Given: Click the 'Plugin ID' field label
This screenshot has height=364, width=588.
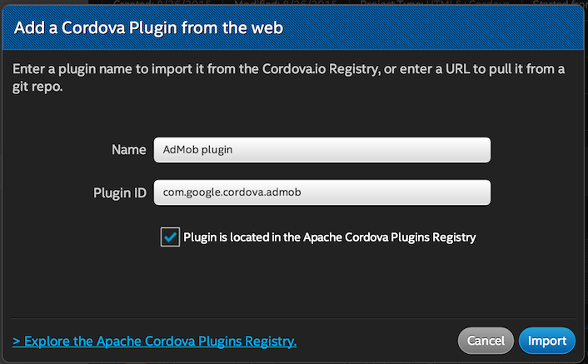Looking at the screenshot, I should tap(120, 192).
